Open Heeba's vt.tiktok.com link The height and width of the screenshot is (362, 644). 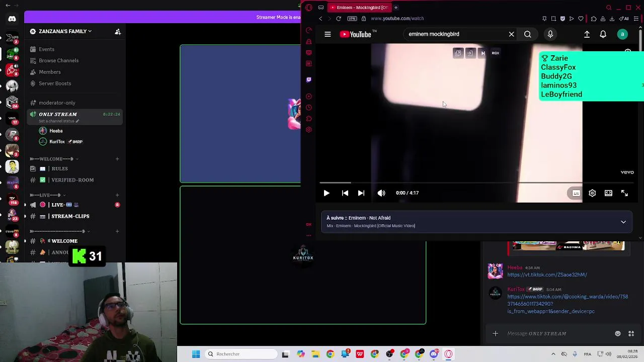(547, 275)
